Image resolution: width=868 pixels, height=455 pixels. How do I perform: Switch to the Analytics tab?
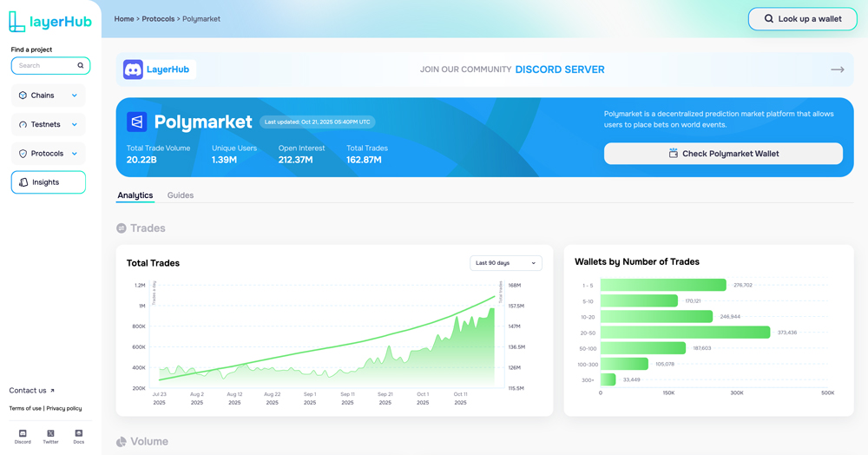(135, 195)
